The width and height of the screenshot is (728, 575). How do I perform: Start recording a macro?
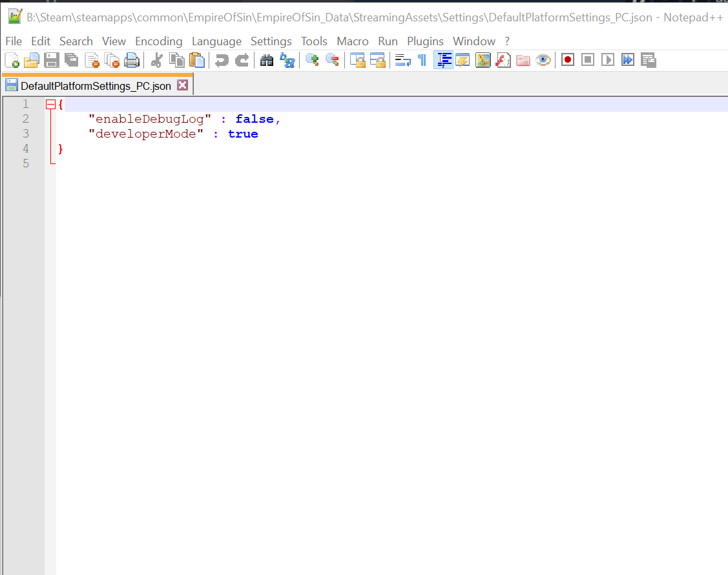pos(567,60)
